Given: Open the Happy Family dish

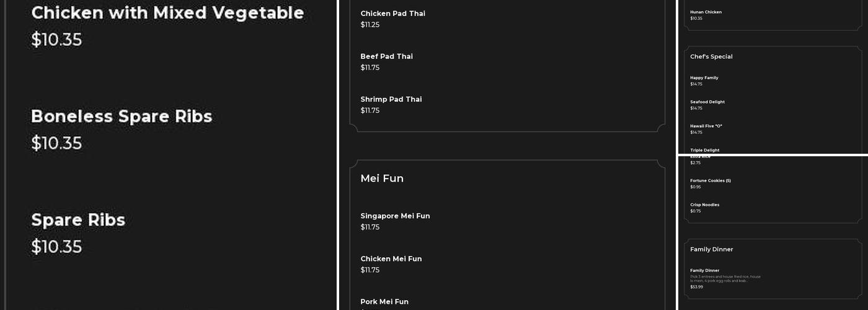Looking at the screenshot, I should click(x=704, y=78).
